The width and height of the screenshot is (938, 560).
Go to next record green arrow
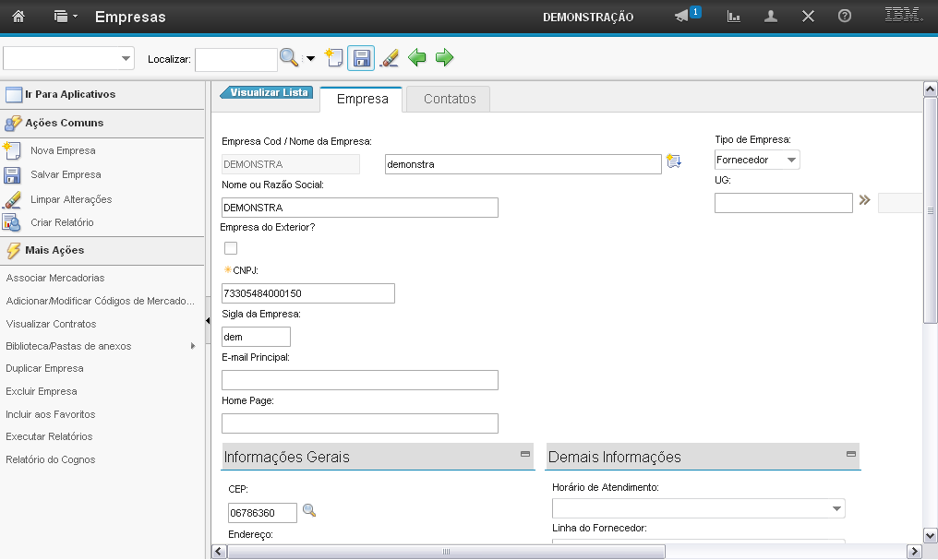(445, 58)
